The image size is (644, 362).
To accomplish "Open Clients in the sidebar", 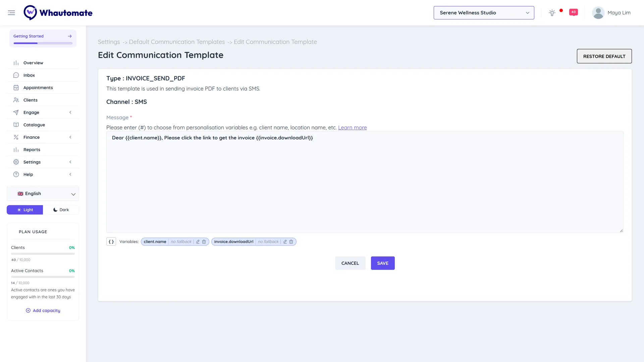I will click(43, 100).
